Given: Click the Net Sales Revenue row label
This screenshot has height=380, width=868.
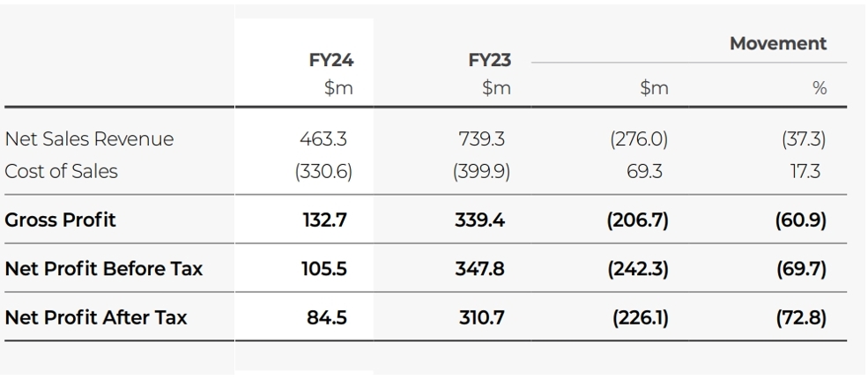Looking at the screenshot, I should [x=89, y=138].
